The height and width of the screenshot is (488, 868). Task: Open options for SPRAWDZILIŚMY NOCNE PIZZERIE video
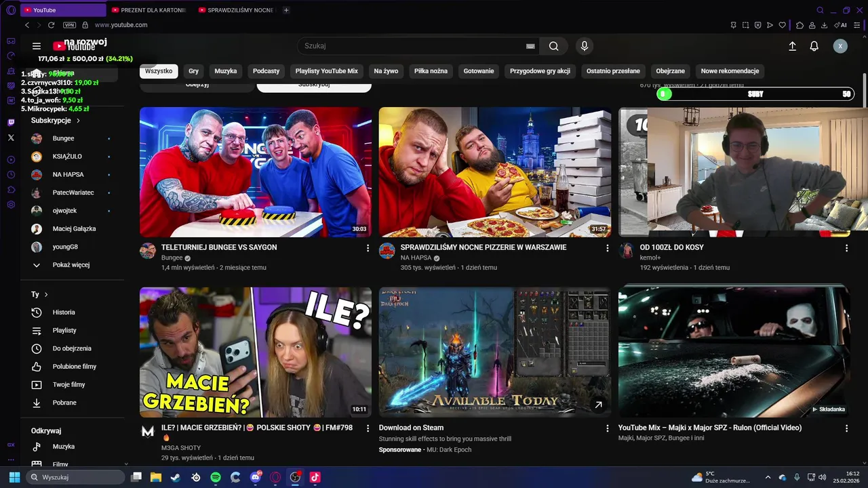point(607,248)
